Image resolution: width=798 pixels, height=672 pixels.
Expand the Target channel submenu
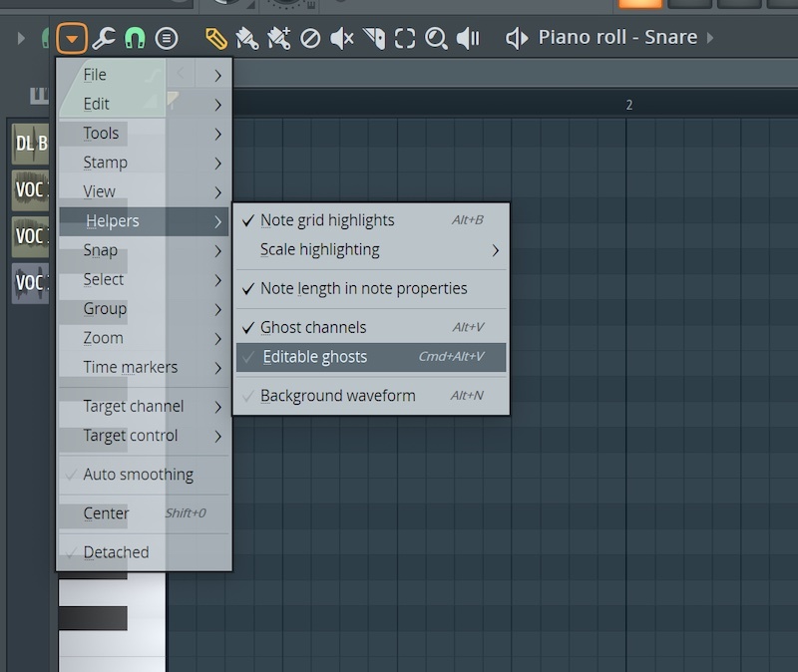(x=134, y=406)
